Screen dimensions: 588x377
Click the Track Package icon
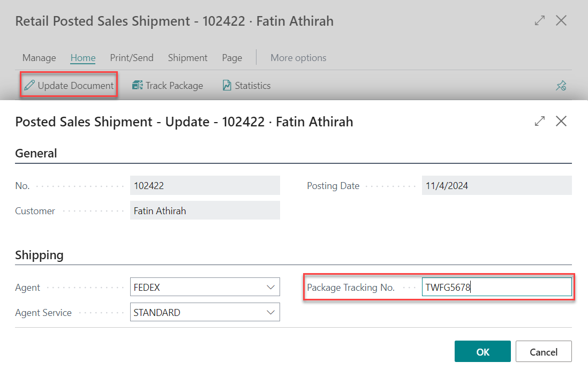[138, 86]
